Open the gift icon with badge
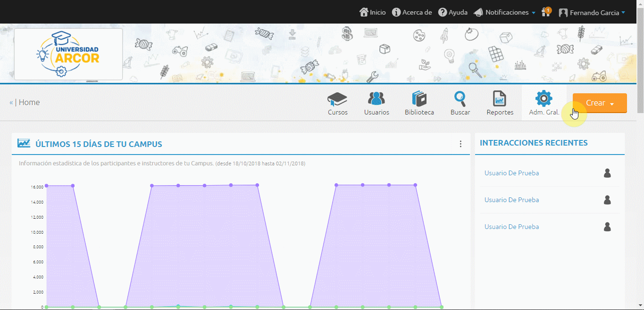 coord(546,12)
